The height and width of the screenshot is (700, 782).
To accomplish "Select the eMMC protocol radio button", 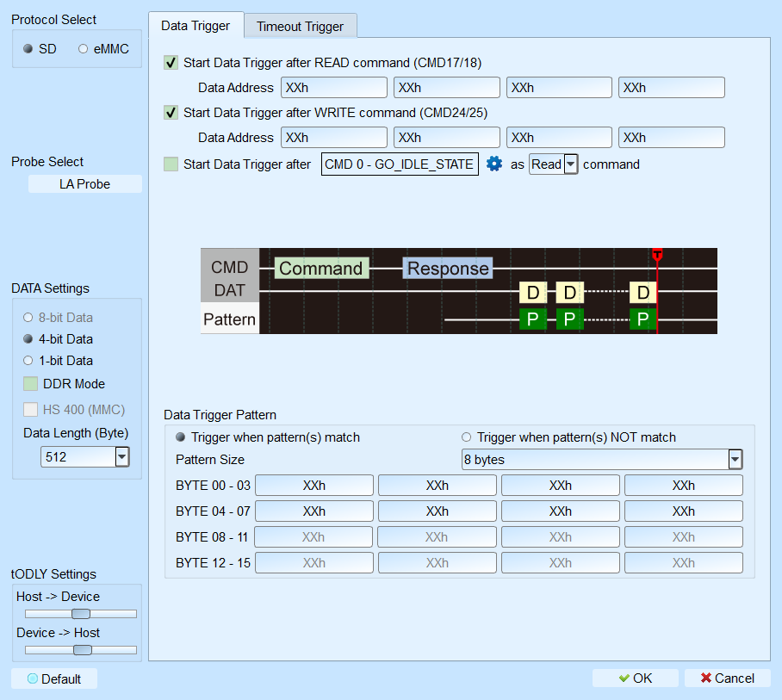I will point(83,49).
